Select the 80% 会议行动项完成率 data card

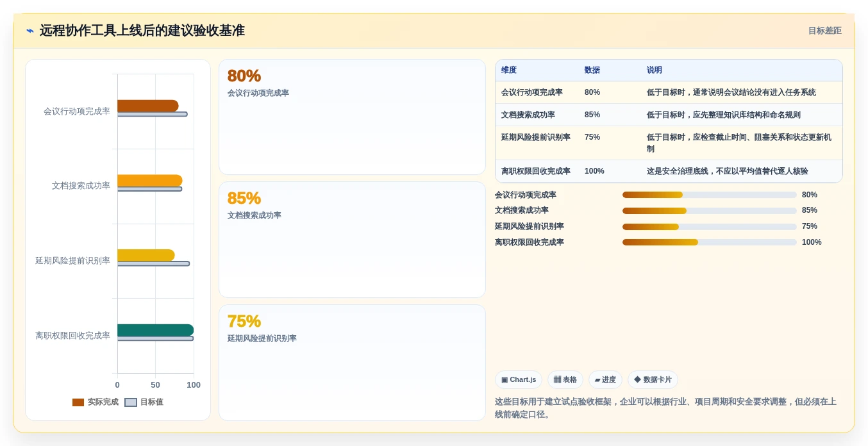[x=352, y=117]
